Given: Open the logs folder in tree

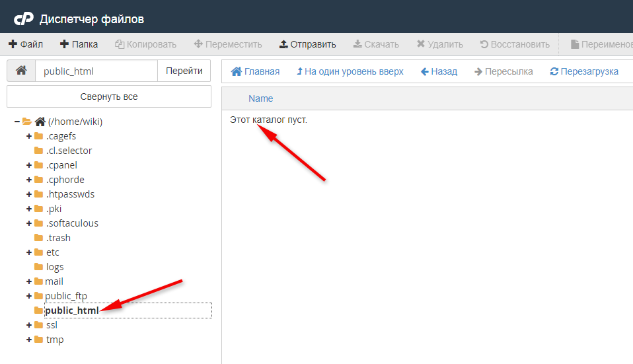Looking at the screenshot, I should 55,267.
